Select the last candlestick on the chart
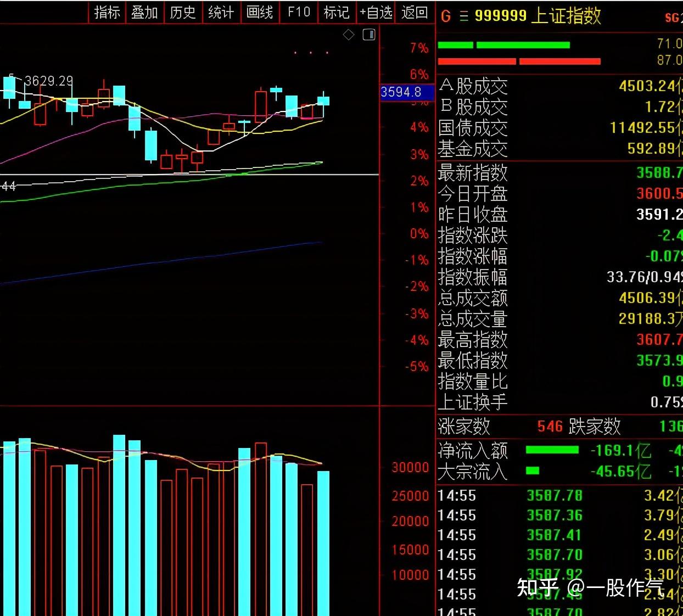This screenshot has width=683, height=616. click(x=323, y=101)
